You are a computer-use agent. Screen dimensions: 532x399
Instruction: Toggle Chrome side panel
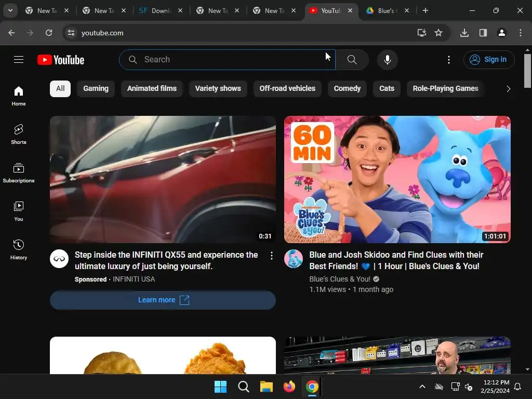point(483,33)
